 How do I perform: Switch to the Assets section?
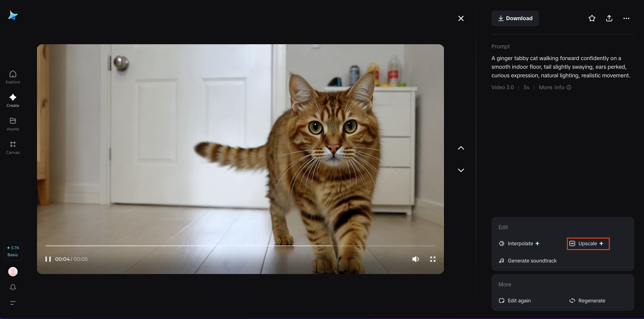pyautogui.click(x=13, y=124)
